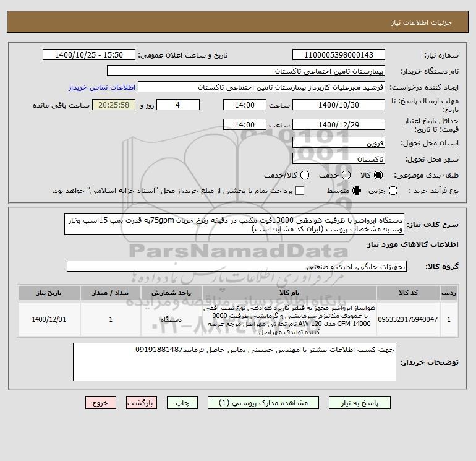The width and height of the screenshot is (476, 461).
Task: Click the چاپ print button
Action: point(182,403)
